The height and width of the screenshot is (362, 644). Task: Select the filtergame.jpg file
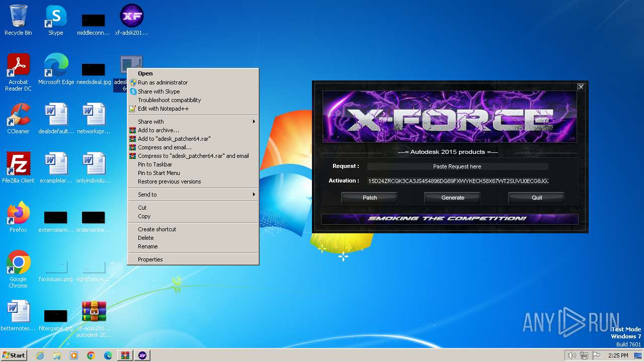click(x=56, y=320)
